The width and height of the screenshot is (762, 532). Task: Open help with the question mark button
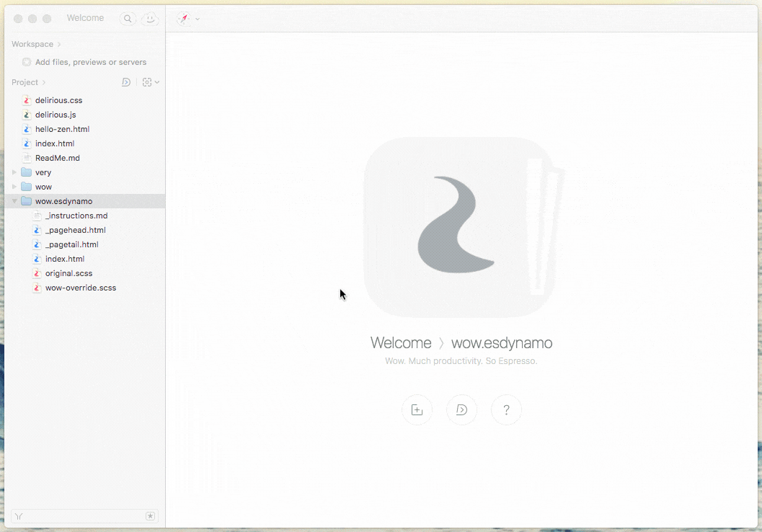pyautogui.click(x=506, y=410)
